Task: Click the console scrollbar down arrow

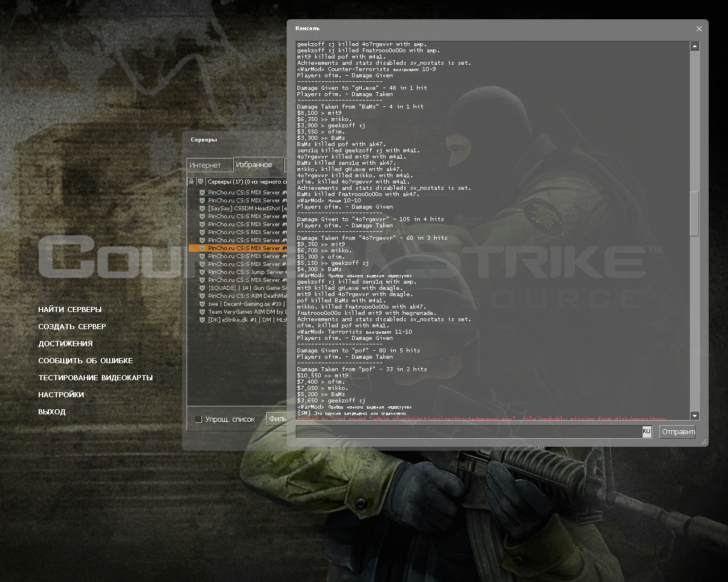Action: tap(694, 416)
